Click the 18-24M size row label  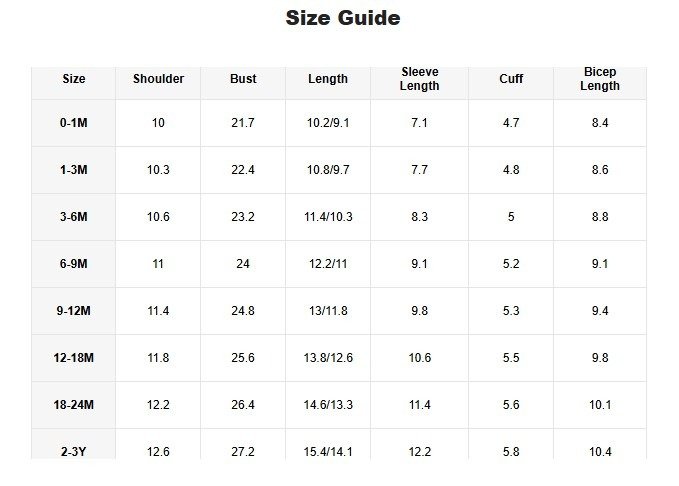coord(74,405)
